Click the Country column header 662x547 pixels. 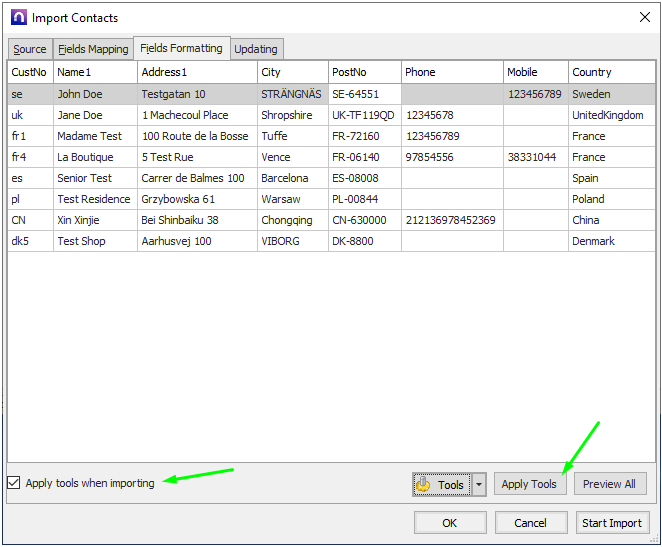click(x=611, y=72)
